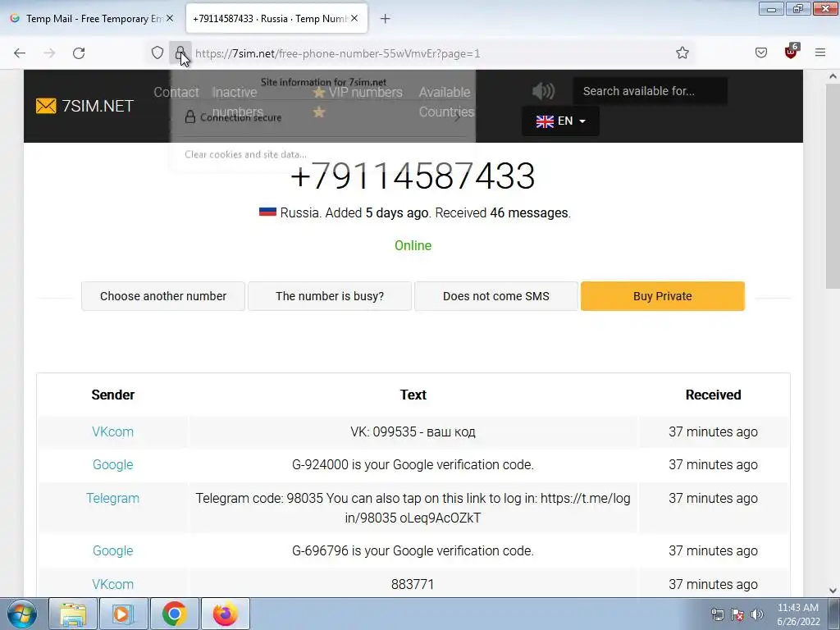
Task: Go back to the previous page
Action: click(20, 53)
